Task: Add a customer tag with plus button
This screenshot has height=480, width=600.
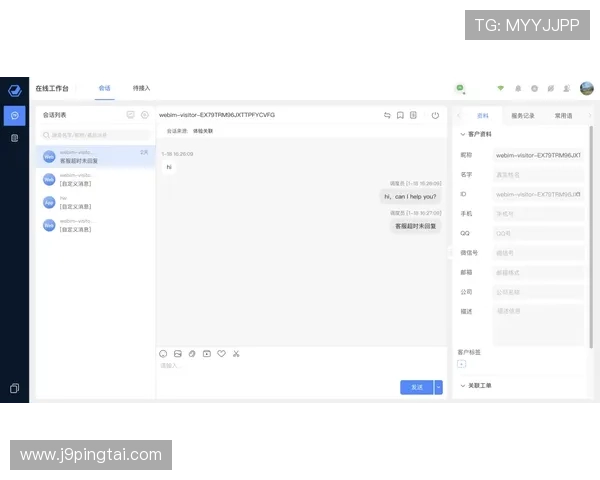Action: tap(461, 364)
